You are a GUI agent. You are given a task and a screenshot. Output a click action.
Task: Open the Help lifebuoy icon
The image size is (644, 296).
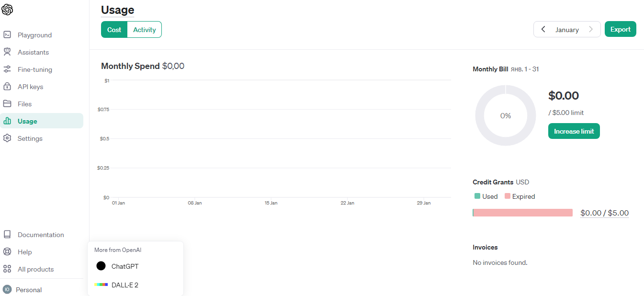click(x=7, y=252)
